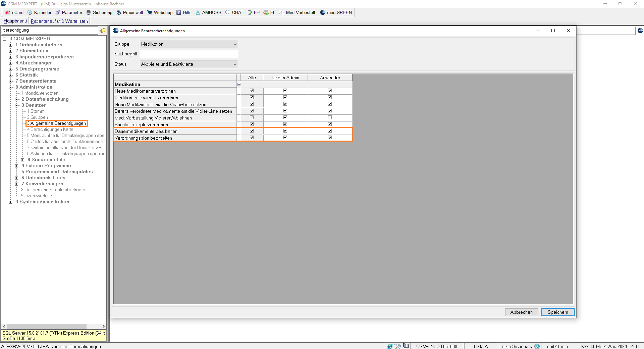Toggle Anwender for Suchtgiftrezepte verordnen
The height and width of the screenshot is (349, 644).
(330, 124)
